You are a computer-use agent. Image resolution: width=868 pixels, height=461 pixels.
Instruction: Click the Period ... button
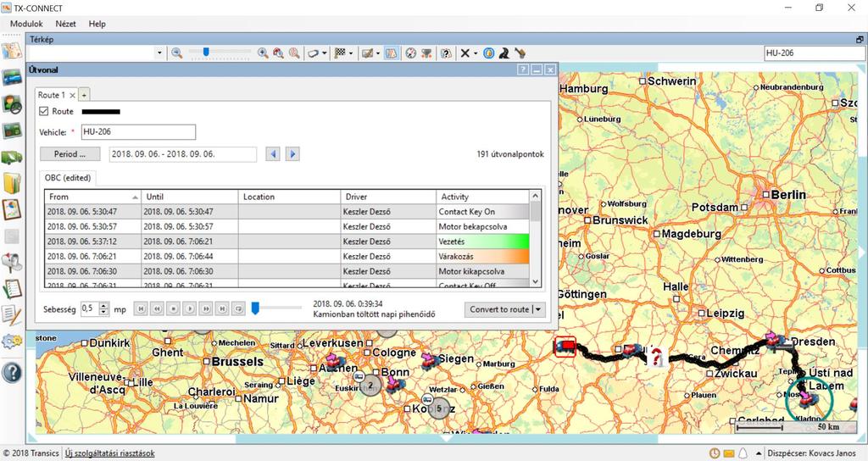[70, 154]
